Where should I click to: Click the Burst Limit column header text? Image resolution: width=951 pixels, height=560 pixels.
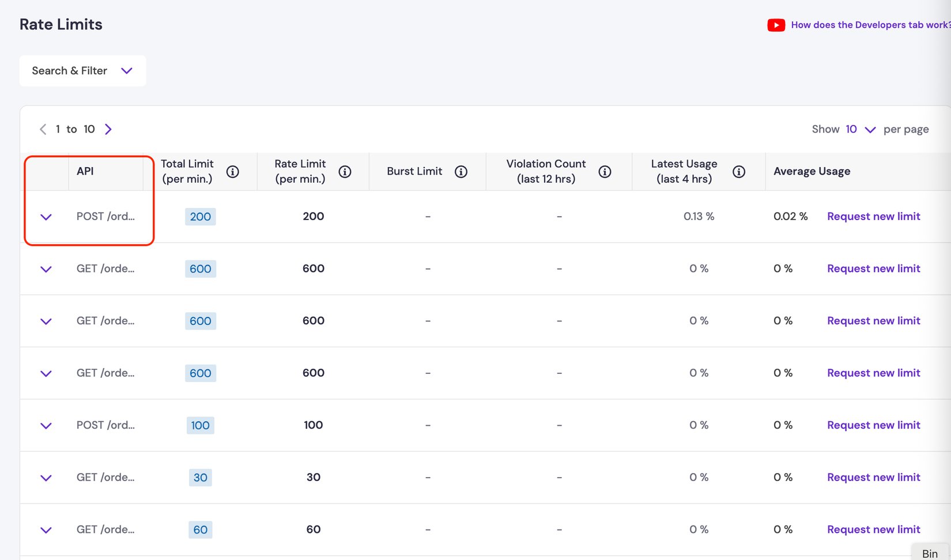[x=414, y=171]
